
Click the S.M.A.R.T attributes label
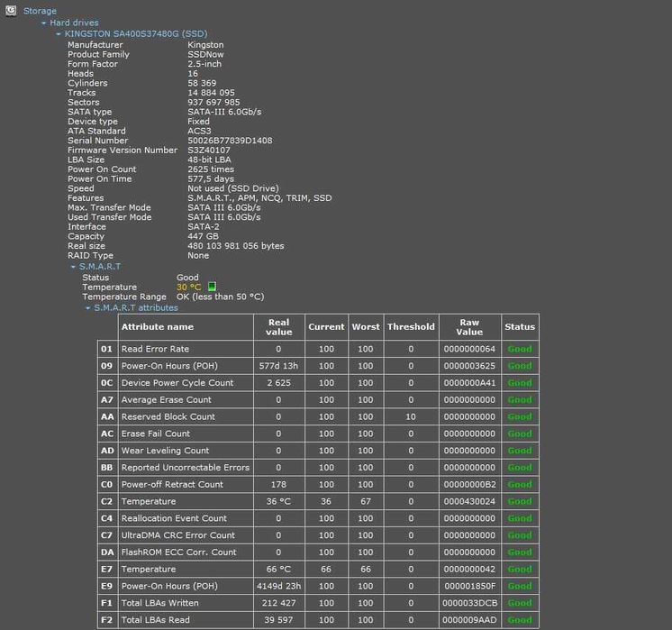point(136,307)
